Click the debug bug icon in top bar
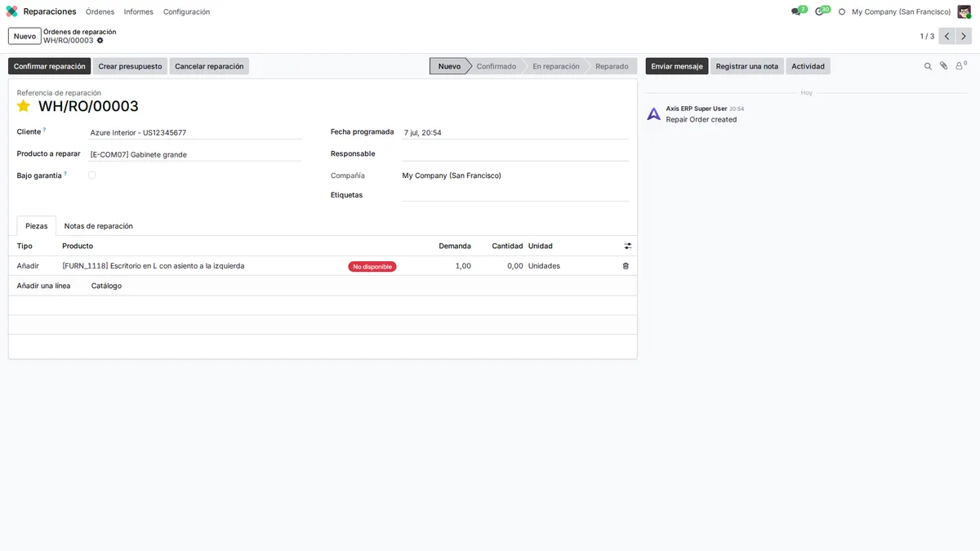The image size is (980, 551). coord(842,11)
